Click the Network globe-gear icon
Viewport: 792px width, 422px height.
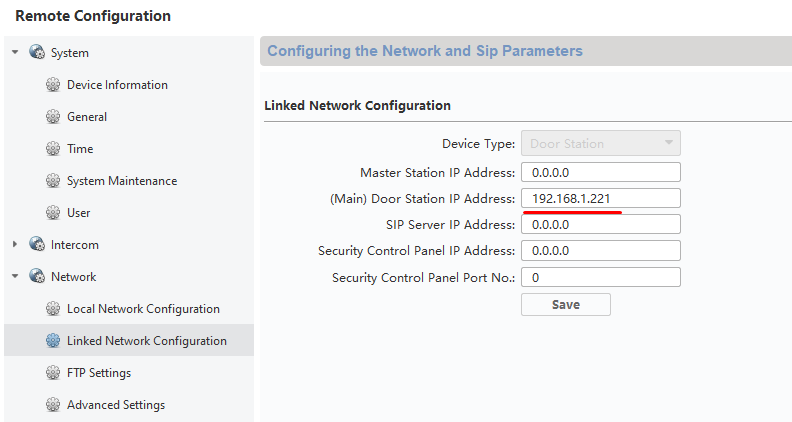click(37, 276)
